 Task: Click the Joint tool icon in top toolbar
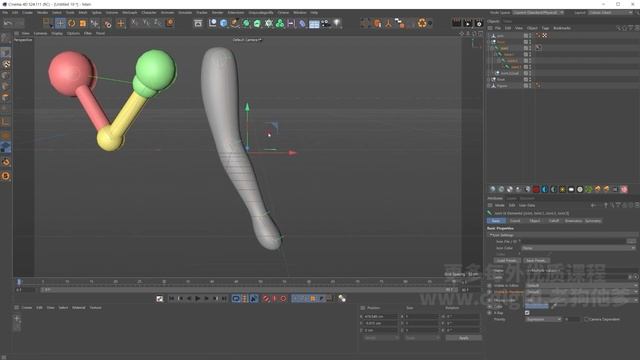tap(388, 23)
